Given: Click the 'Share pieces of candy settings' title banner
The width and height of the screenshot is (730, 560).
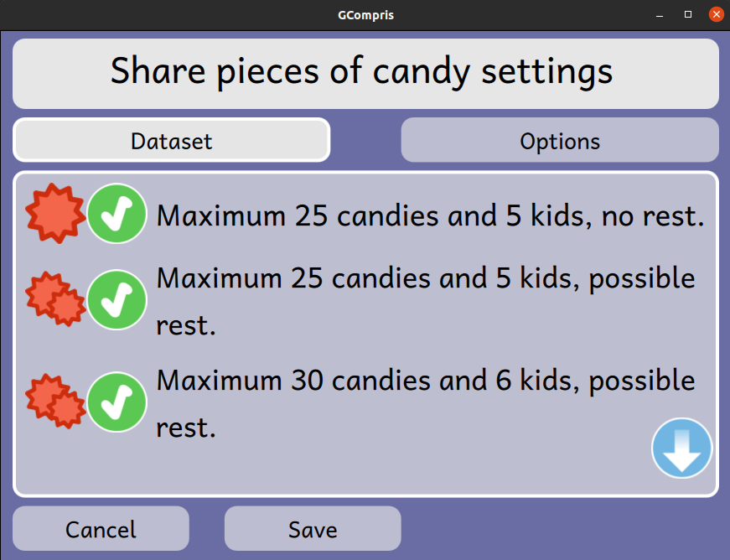Looking at the screenshot, I should click(x=365, y=74).
